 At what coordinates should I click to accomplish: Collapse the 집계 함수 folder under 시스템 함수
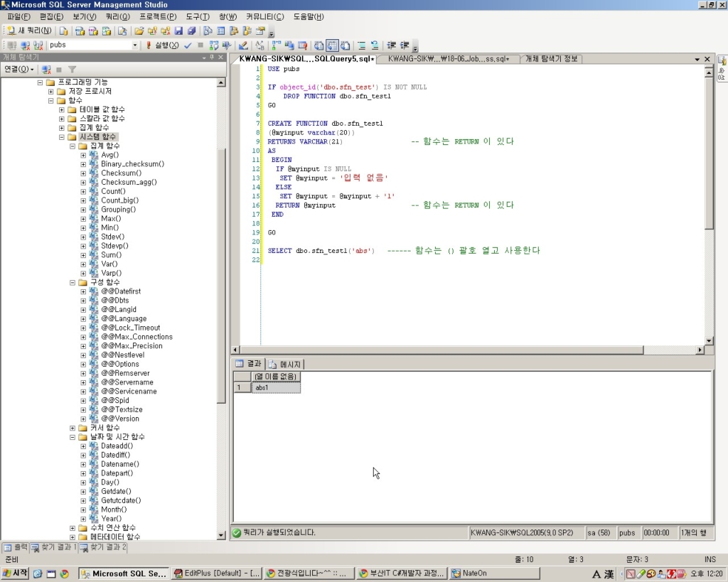pos(73,146)
